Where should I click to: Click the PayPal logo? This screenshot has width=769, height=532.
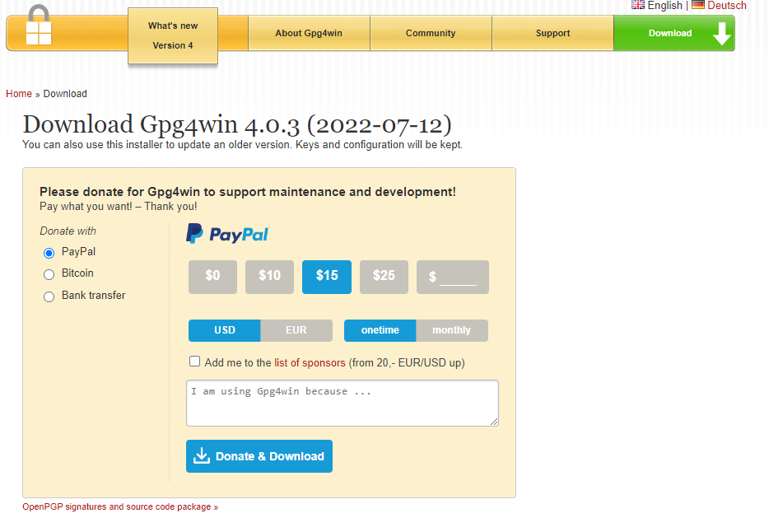click(227, 235)
